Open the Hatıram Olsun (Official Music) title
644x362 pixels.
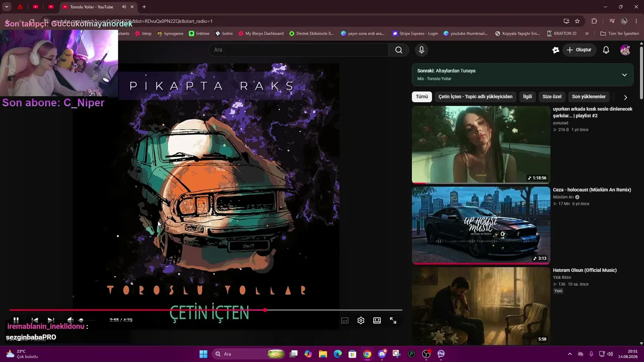(585, 270)
